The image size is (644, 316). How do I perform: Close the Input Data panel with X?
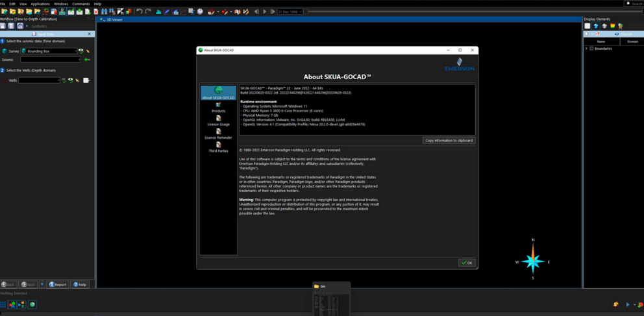click(90, 34)
